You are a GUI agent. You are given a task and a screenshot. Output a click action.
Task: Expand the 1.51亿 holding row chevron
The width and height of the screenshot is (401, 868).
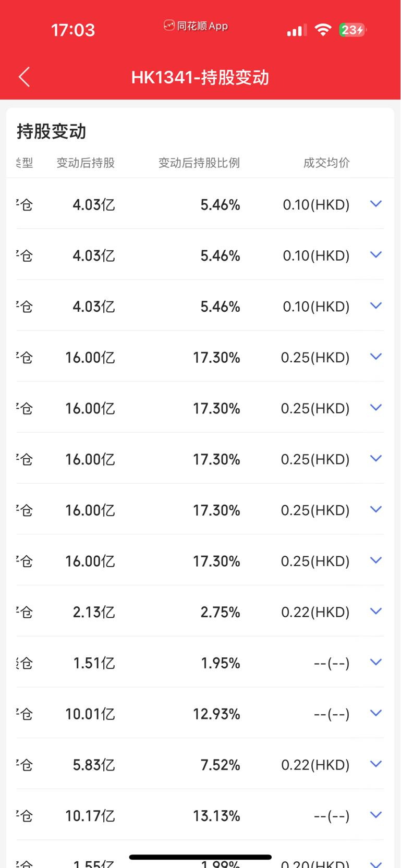376,662
